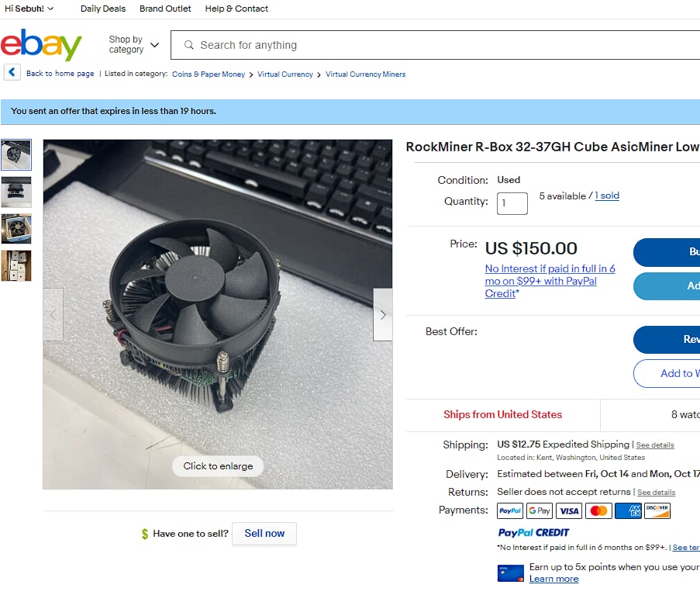Show previous product image arrow
Image resolution: width=700 pixels, height=602 pixels.
[53, 315]
